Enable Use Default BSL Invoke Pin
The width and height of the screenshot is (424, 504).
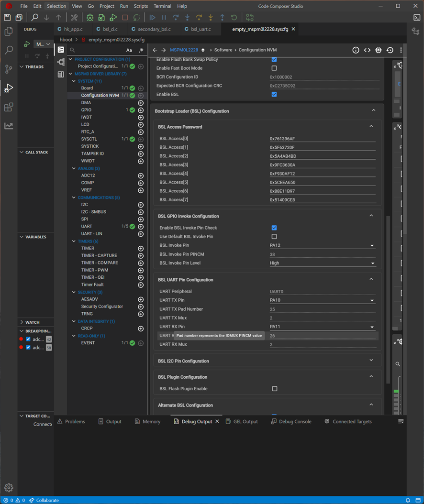click(x=274, y=237)
